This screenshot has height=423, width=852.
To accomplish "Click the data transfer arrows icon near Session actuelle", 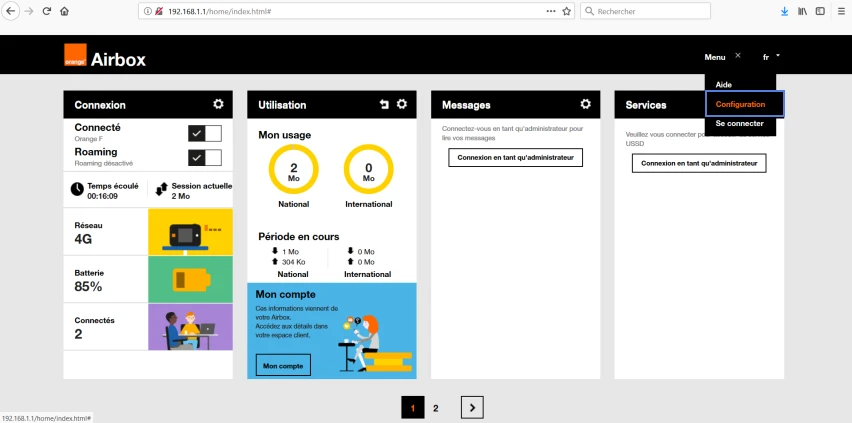I will click(x=161, y=189).
